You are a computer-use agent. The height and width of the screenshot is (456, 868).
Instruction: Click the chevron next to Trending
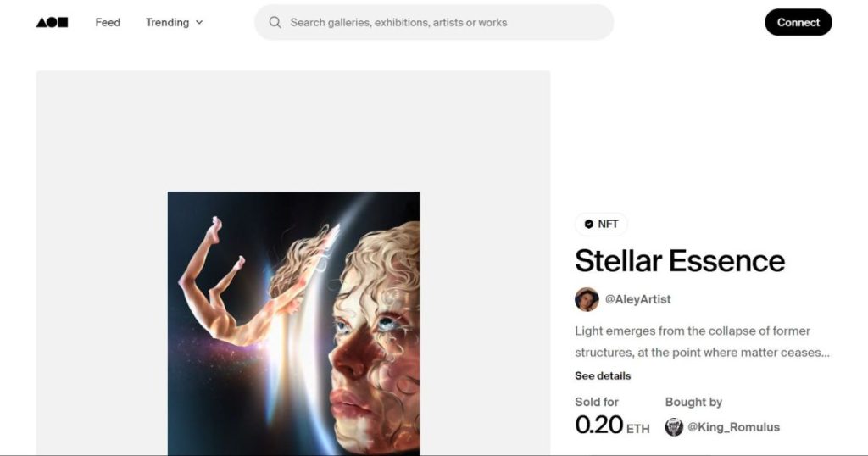click(199, 23)
